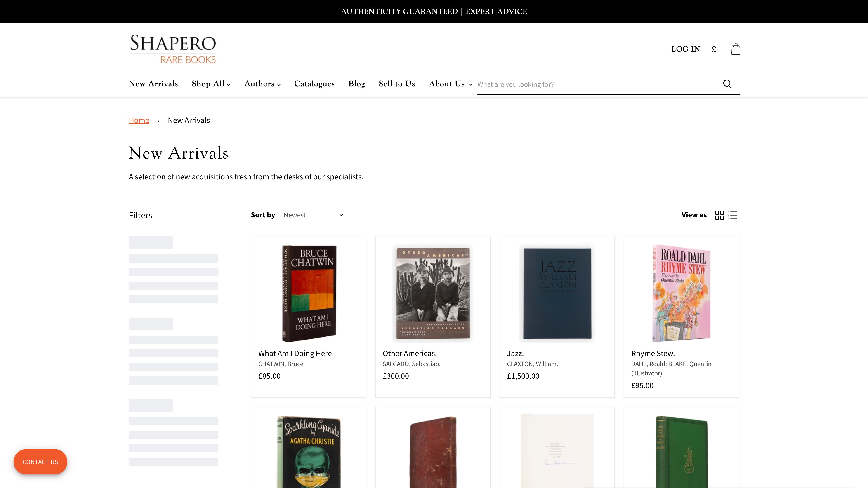Click the 'New Arrivals' breadcrumb text
868x488 pixels.
(x=189, y=120)
